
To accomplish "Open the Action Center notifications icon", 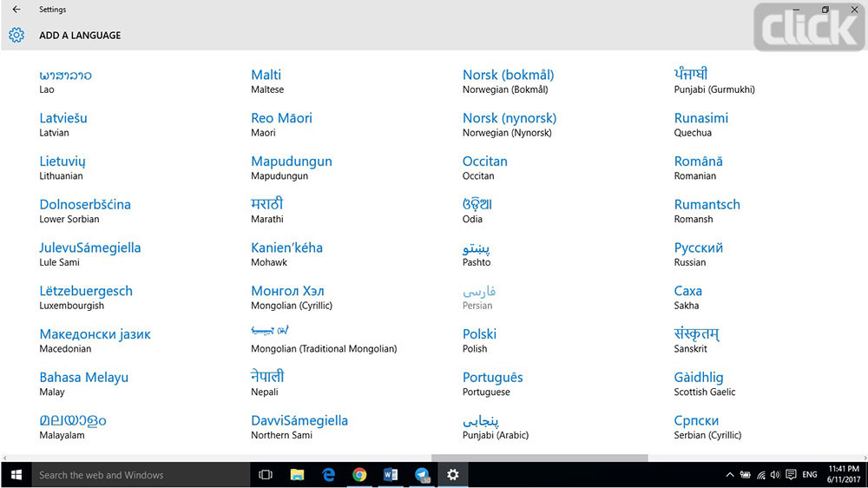I will pyautogui.click(x=790, y=475).
